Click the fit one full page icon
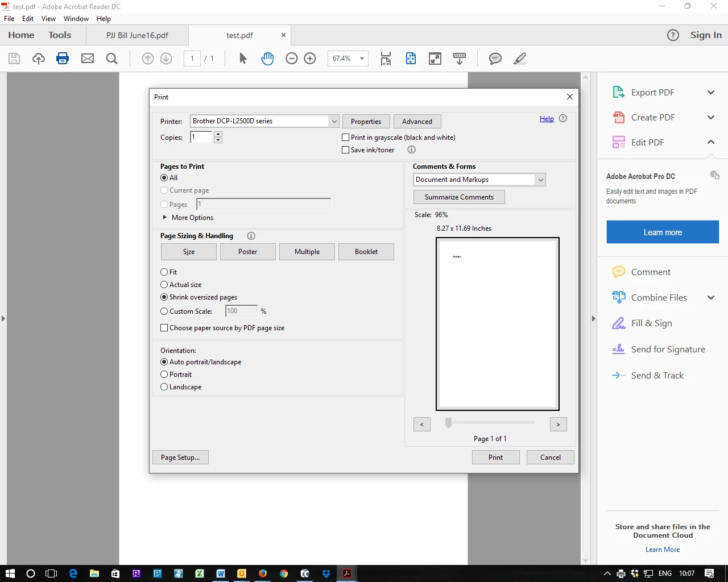 (411, 59)
